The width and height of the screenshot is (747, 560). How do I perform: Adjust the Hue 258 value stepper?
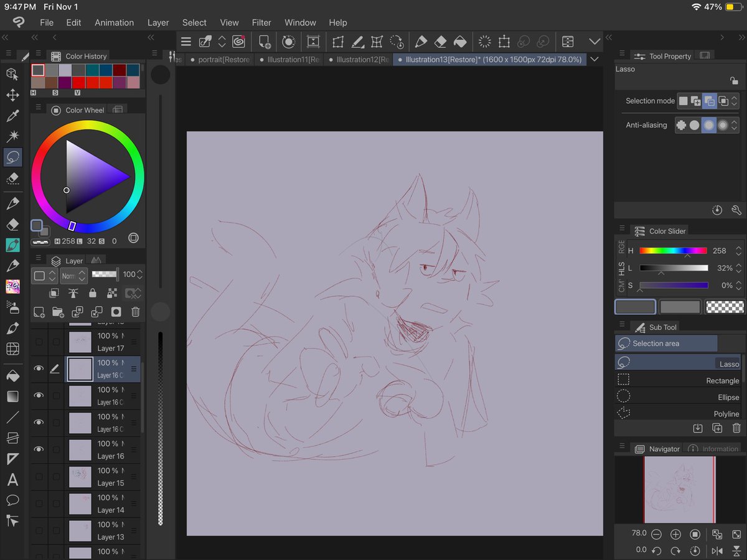coord(738,251)
